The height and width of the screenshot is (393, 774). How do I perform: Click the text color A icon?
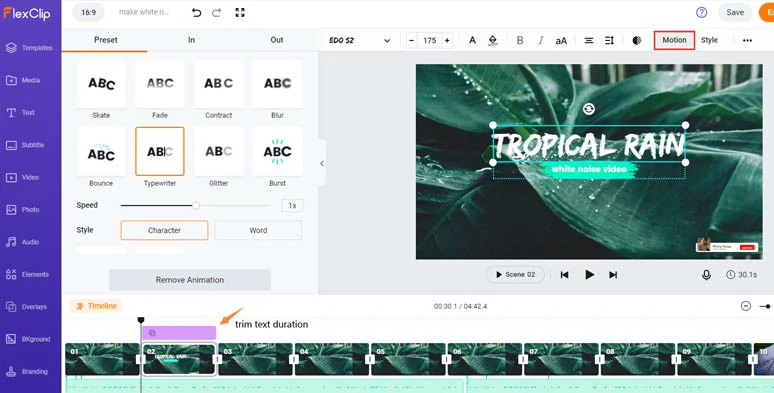[x=472, y=40]
